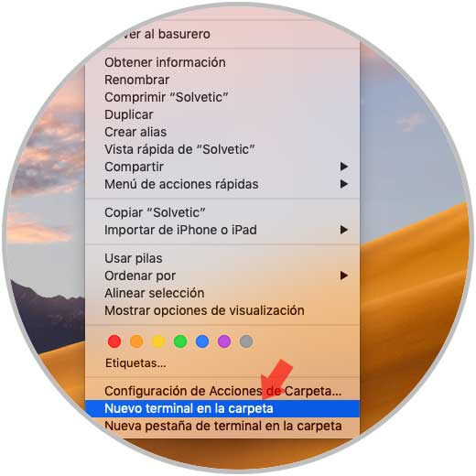Apply the gray color tag
This screenshot has width=476, height=476.
246,341
